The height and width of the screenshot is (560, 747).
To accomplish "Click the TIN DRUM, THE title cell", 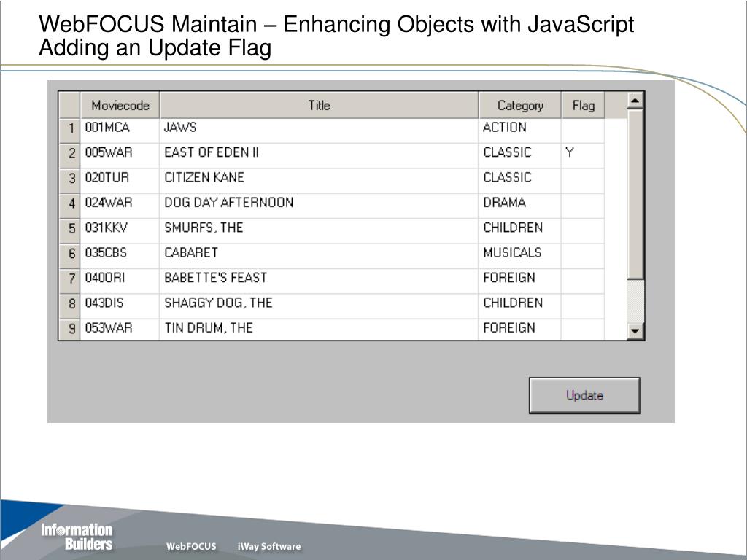I will pos(320,330).
